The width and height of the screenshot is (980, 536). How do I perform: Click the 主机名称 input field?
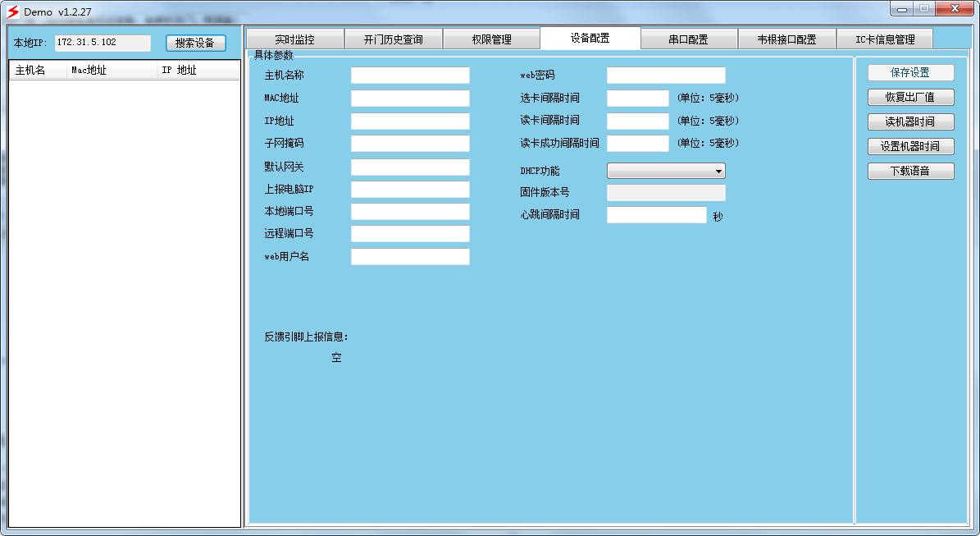point(410,76)
